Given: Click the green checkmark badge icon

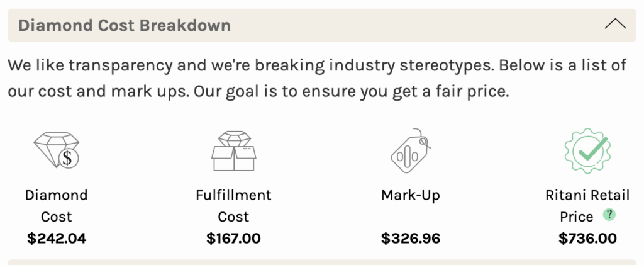Looking at the screenshot, I should (x=587, y=150).
